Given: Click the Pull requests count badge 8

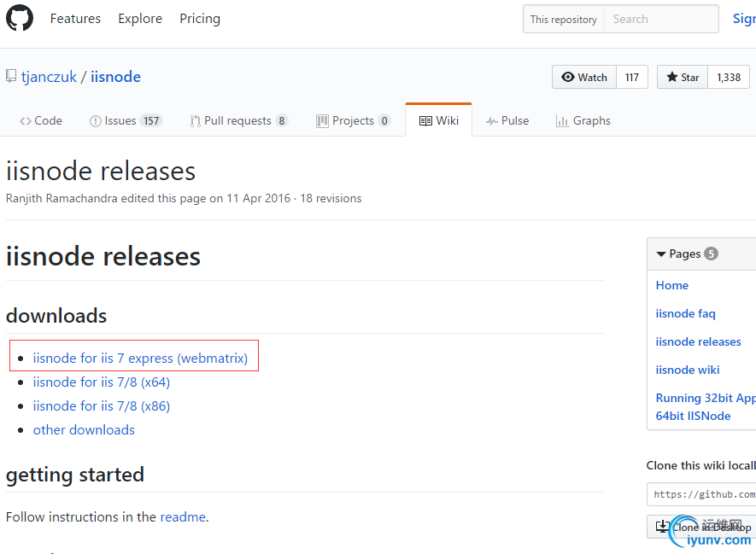Looking at the screenshot, I should click(282, 121).
